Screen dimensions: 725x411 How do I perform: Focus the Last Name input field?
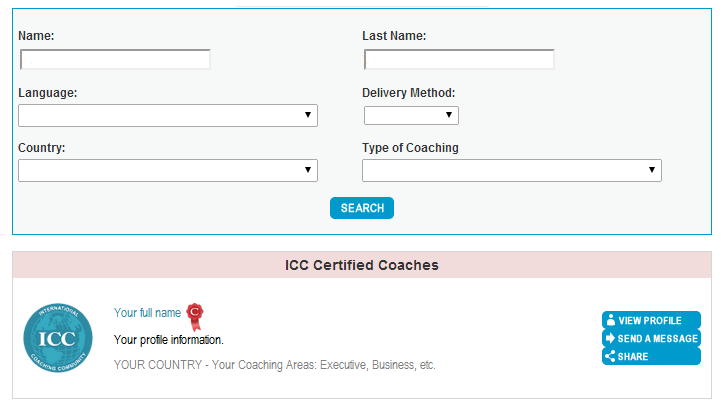(459, 60)
